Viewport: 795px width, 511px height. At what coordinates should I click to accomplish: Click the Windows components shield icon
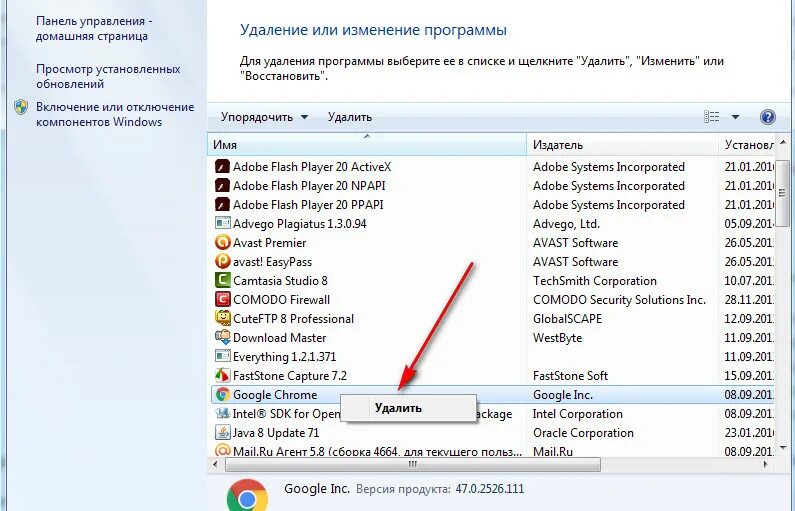pyautogui.click(x=21, y=107)
